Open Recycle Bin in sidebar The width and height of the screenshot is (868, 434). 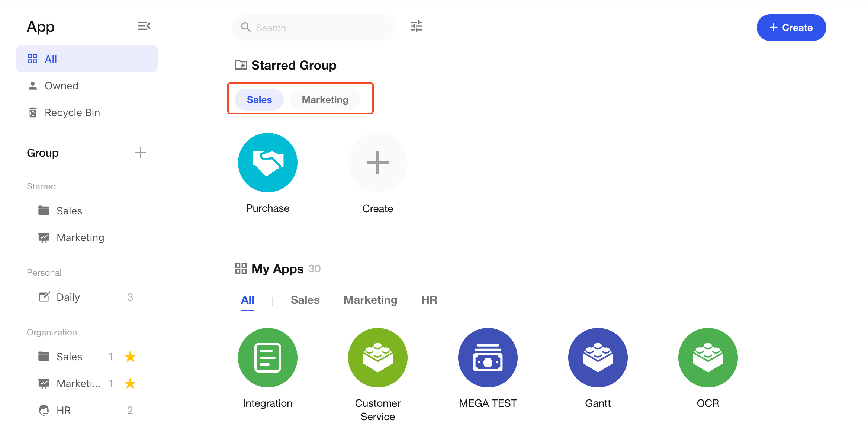[x=72, y=112]
